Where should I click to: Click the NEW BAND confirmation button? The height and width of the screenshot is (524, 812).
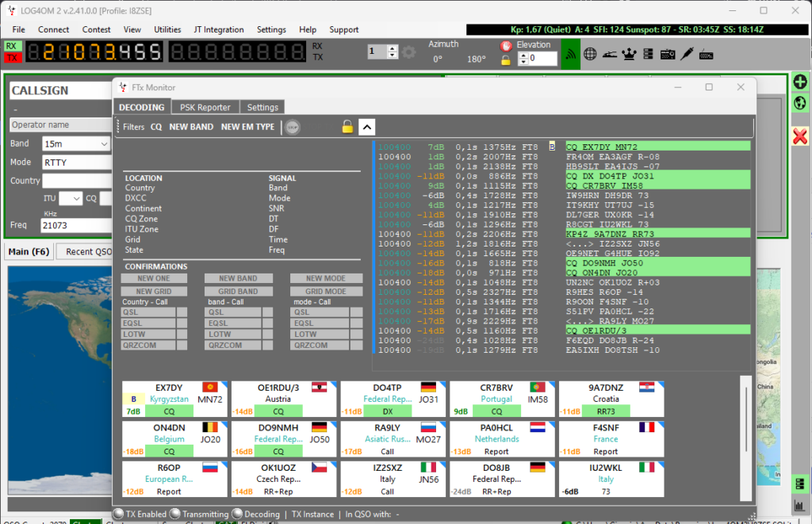(x=238, y=278)
